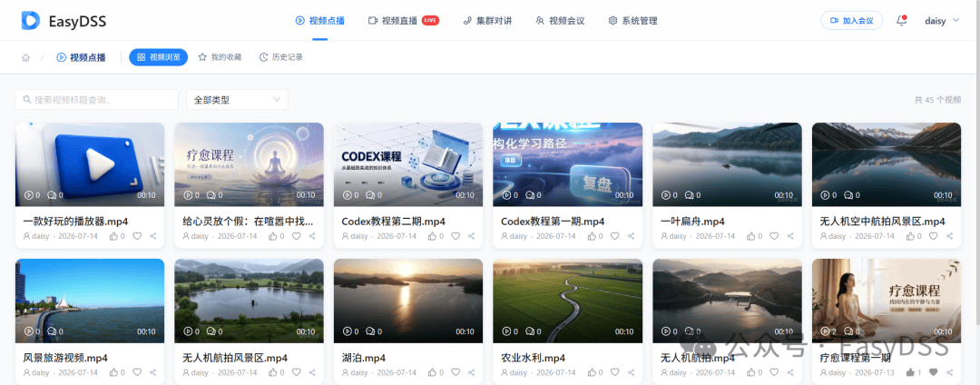Open the 视频会议 navigation tab
This screenshot has width=980, height=385.
pos(560,21)
